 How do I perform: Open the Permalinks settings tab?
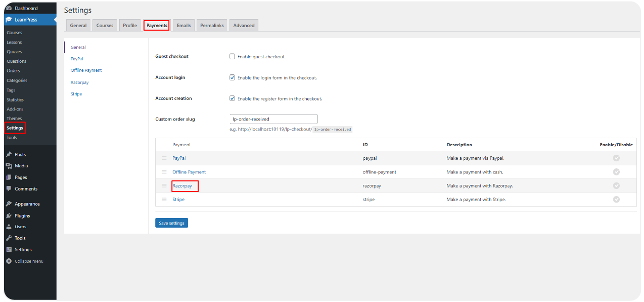212,26
